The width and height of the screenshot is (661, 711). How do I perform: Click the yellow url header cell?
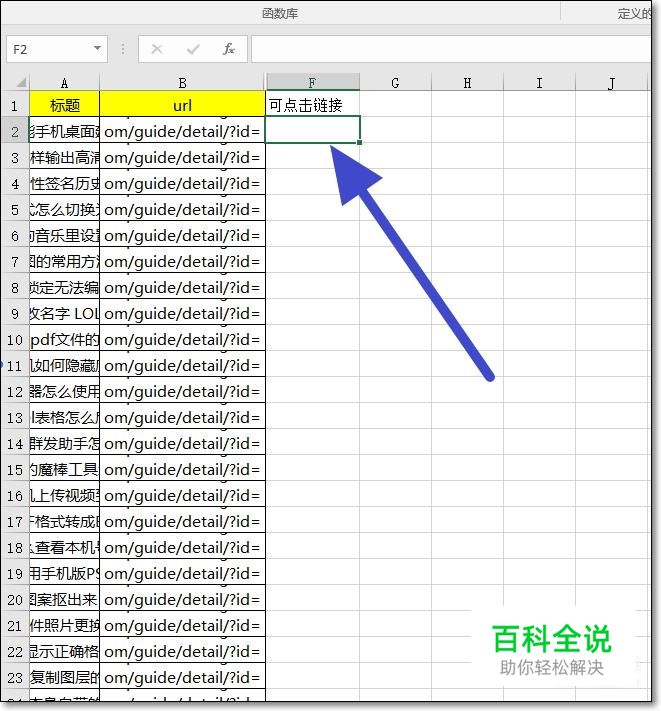pos(182,105)
